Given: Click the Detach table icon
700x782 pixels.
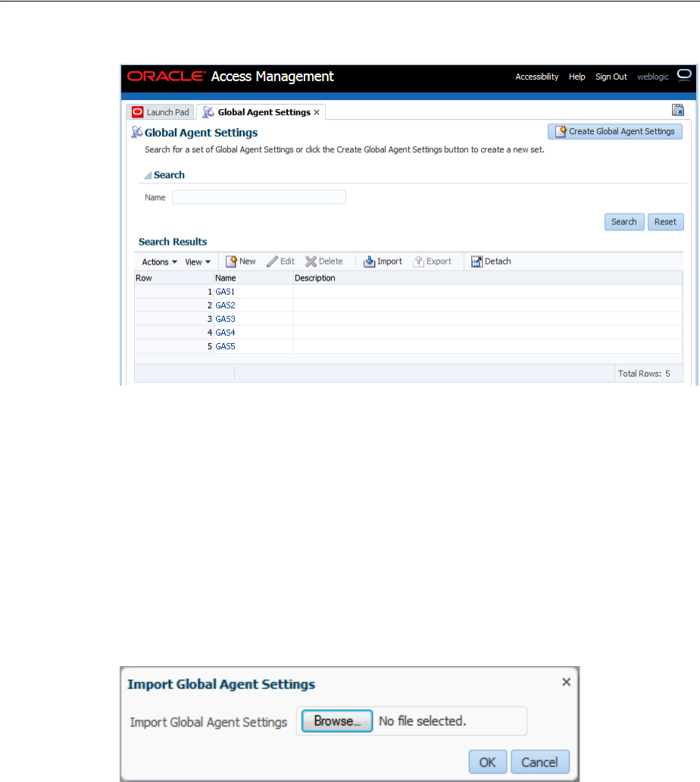Looking at the screenshot, I should (477, 261).
